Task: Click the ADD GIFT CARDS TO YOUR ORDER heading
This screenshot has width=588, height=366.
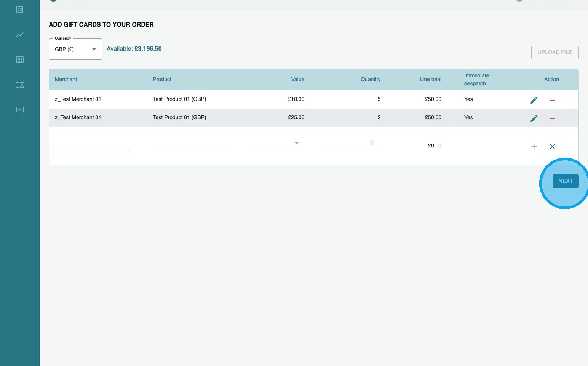Action: (101, 24)
